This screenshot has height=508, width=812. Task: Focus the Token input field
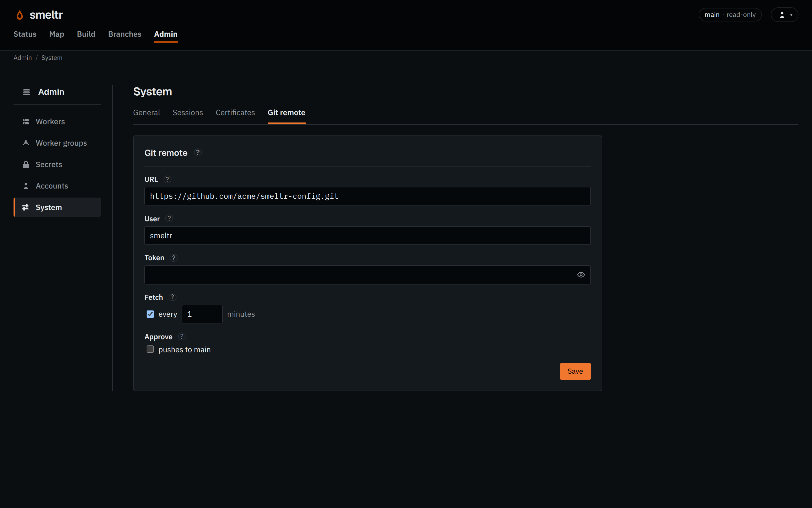point(367,275)
